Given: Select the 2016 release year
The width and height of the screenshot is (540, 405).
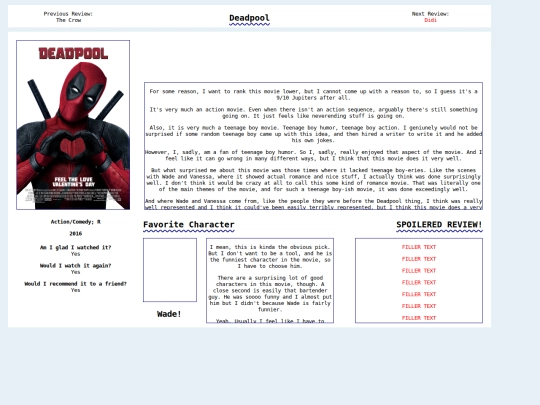Looking at the screenshot, I should 75,233.
